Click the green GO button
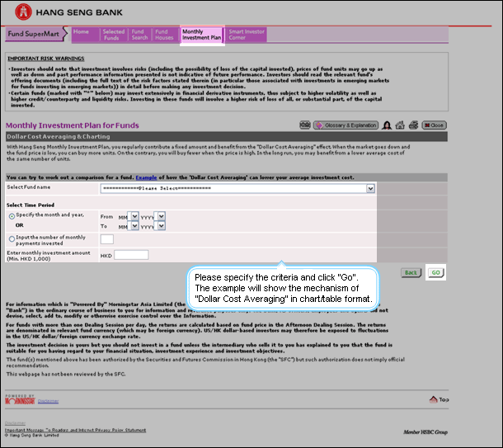 click(435, 272)
